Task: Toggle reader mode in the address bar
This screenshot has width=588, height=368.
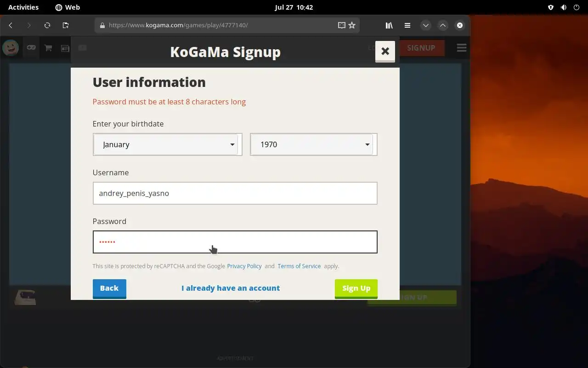Action: [341, 25]
